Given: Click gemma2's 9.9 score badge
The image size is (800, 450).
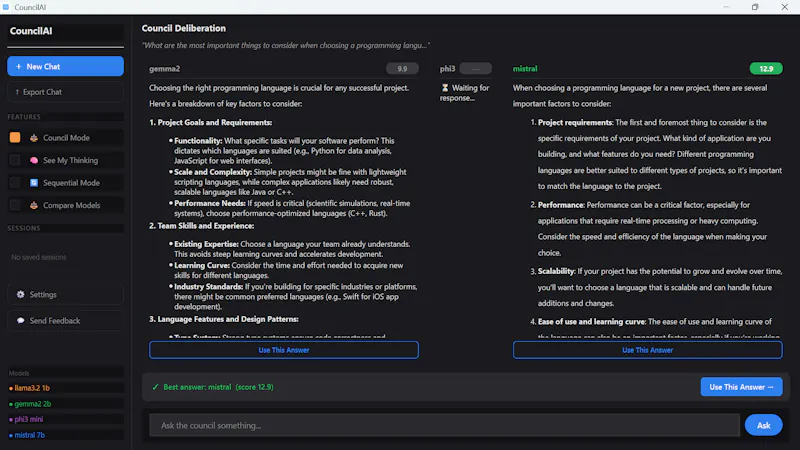Looking at the screenshot, I should (x=402, y=68).
